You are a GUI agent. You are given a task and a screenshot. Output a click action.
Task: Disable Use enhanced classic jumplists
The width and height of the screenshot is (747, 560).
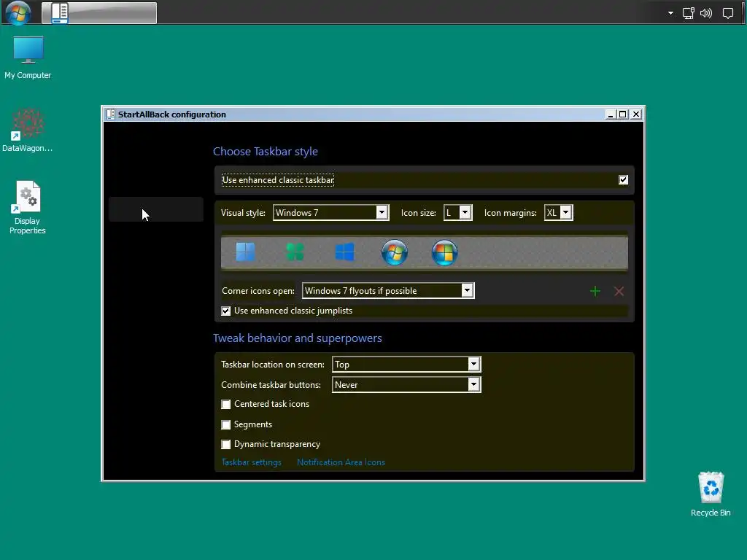(x=226, y=311)
